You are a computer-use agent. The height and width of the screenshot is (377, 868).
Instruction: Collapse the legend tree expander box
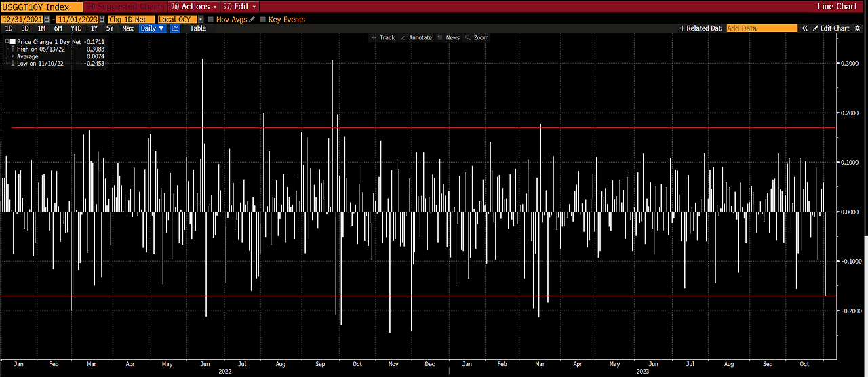[6, 41]
